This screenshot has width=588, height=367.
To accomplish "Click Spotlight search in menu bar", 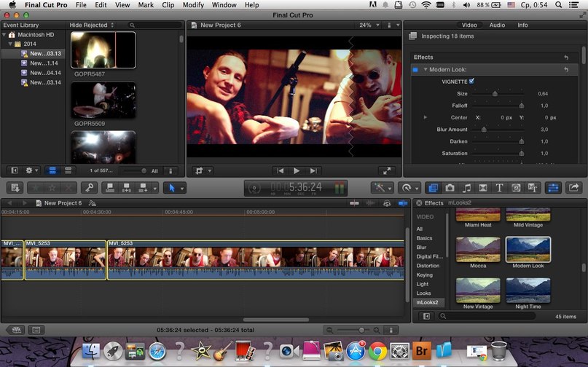I will (x=558, y=5).
